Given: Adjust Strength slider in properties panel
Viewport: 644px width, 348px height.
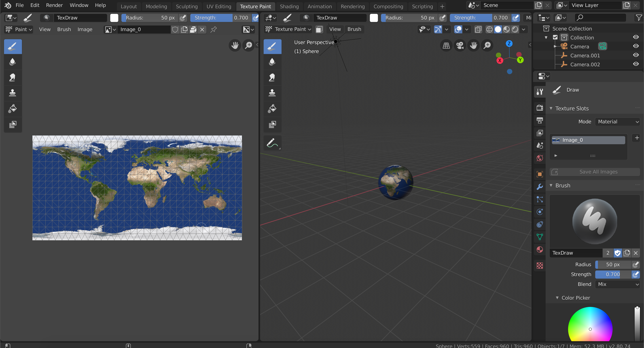Looking at the screenshot, I should 612,274.
